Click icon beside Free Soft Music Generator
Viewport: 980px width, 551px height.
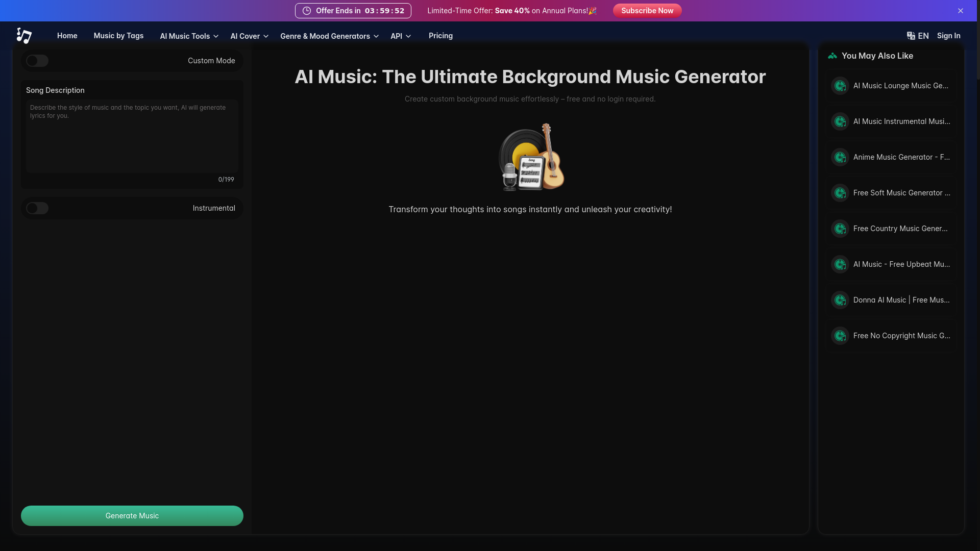(x=840, y=193)
